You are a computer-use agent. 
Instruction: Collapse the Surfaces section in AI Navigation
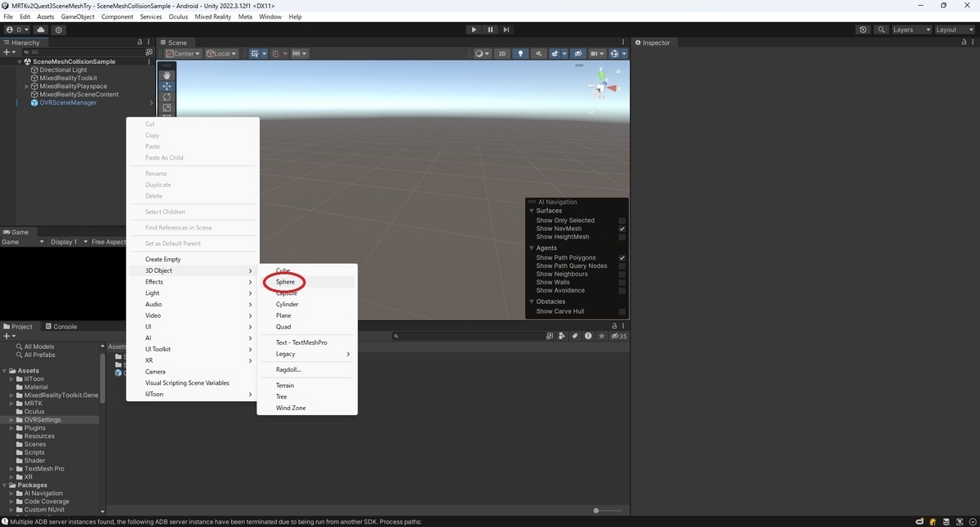coord(532,211)
